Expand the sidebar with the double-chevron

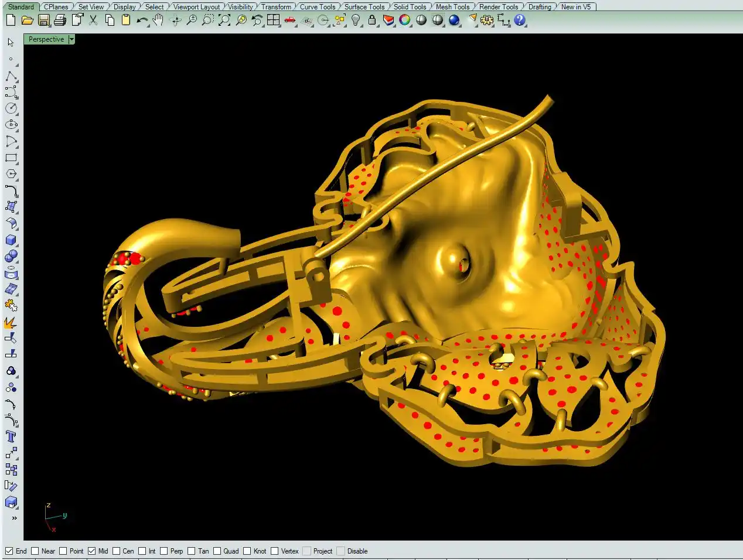click(14, 518)
